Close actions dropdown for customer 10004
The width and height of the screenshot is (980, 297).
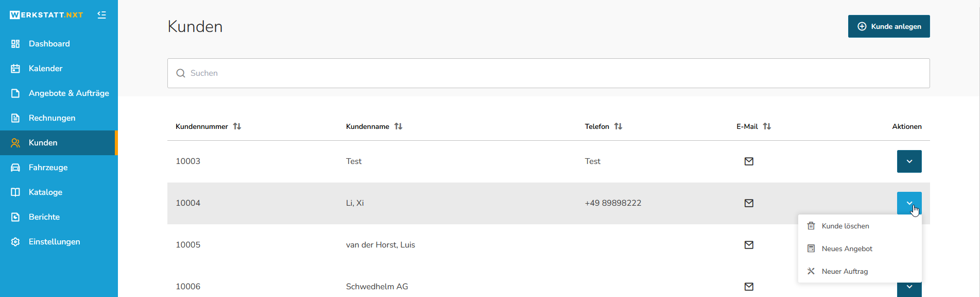tap(909, 203)
